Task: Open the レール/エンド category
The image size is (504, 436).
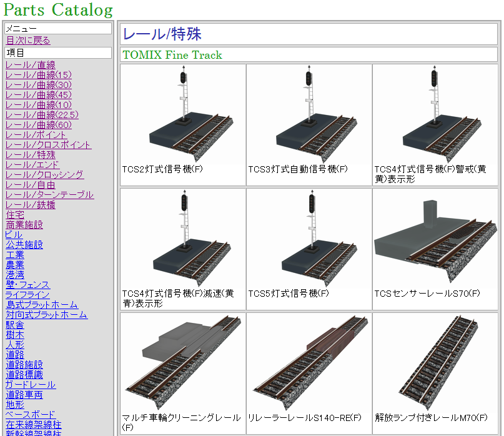Action: point(32,165)
